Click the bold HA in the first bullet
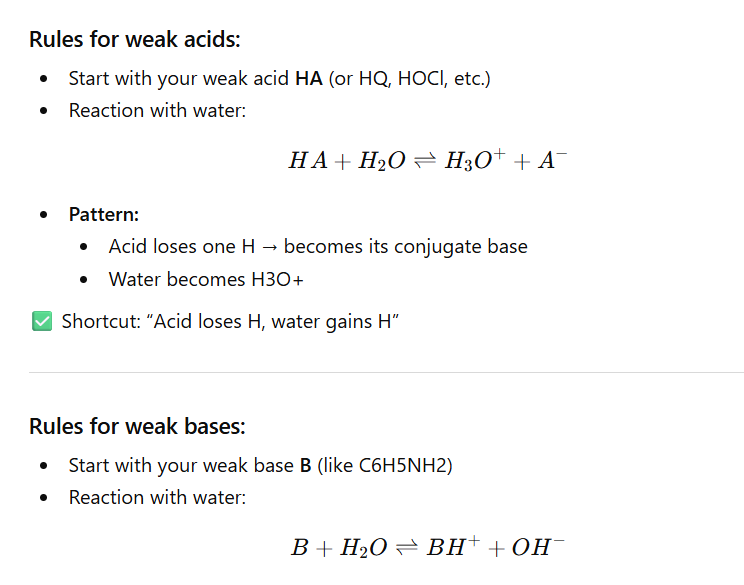The image size is (744, 585). tap(309, 78)
